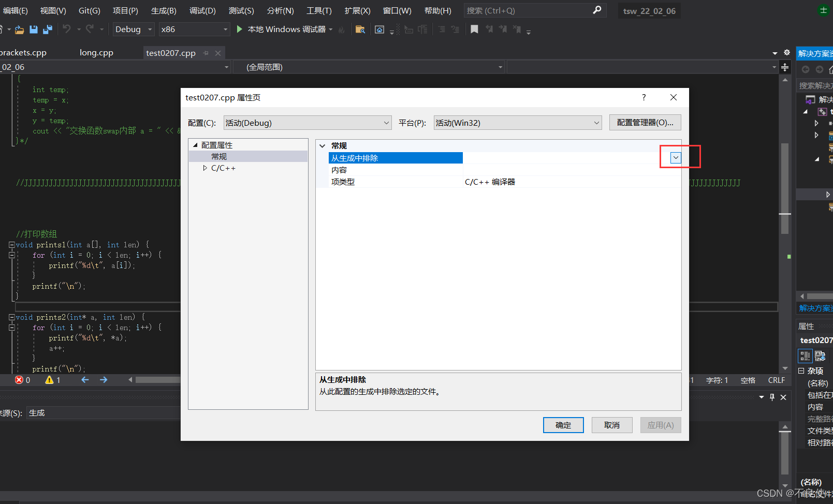This screenshot has width=833, height=504.
Task: Click 取消 to cancel the property dialog
Action: tap(612, 425)
